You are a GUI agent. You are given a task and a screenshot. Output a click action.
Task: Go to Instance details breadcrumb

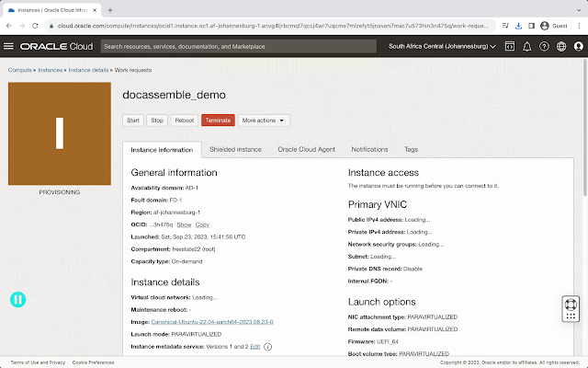tap(88, 70)
